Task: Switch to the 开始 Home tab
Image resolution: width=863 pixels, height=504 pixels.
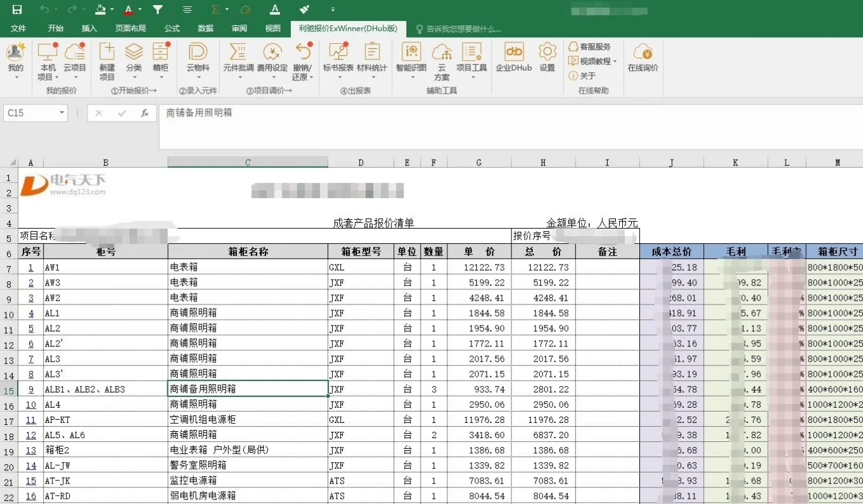Action: (56, 28)
